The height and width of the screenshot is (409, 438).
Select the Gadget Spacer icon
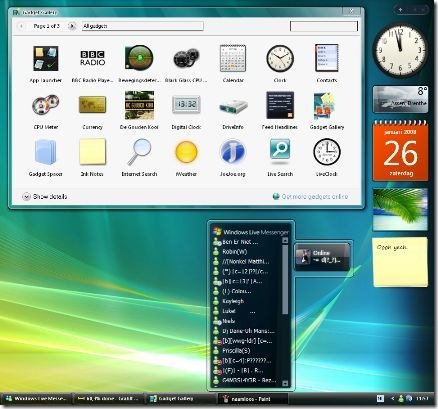46,152
